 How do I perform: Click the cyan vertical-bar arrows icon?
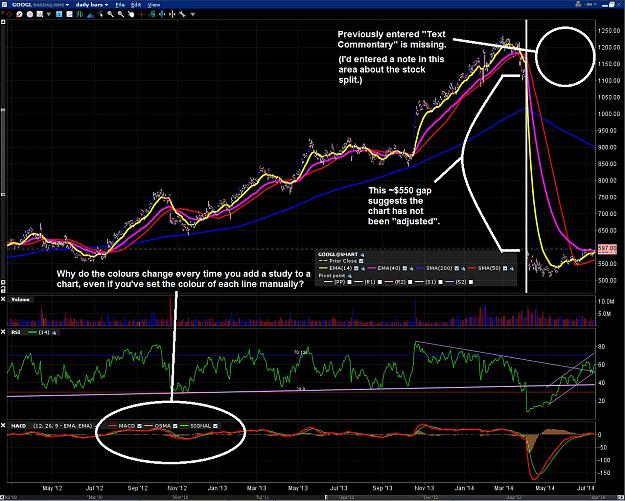coord(162,14)
